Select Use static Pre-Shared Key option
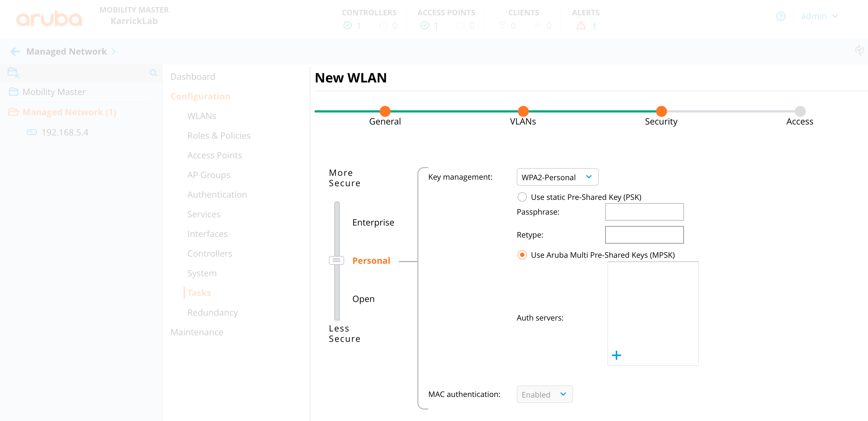 pos(522,197)
